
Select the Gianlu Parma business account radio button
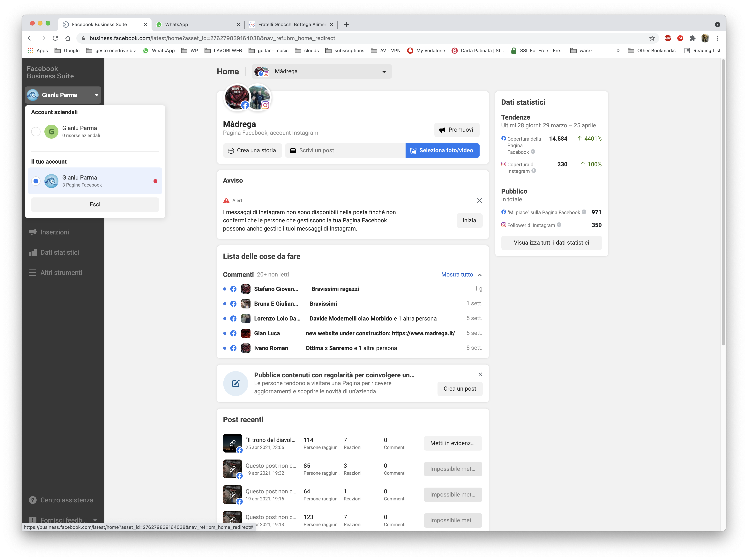(x=36, y=131)
